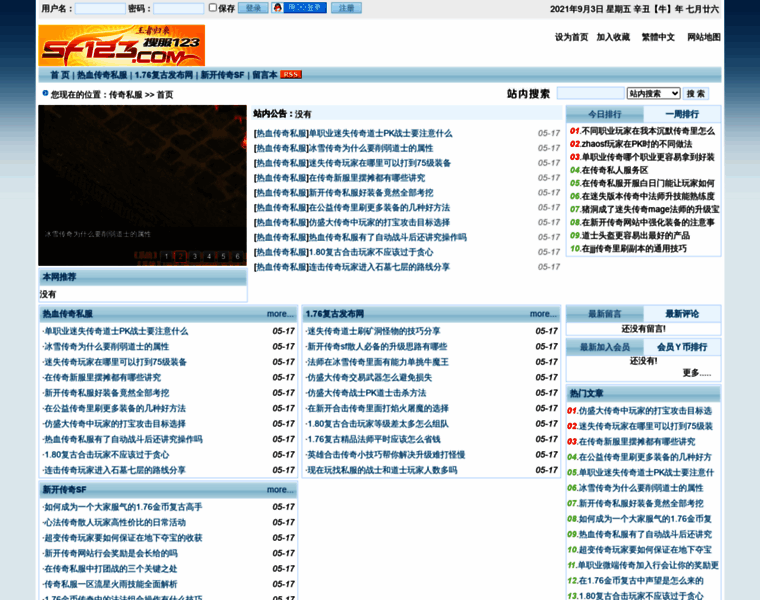This screenshot has width=760, height=600.
Task: Open 迷失传奇道士刷矿洞怪物的技巧分享 article
Action: click(x=373, y=331)
